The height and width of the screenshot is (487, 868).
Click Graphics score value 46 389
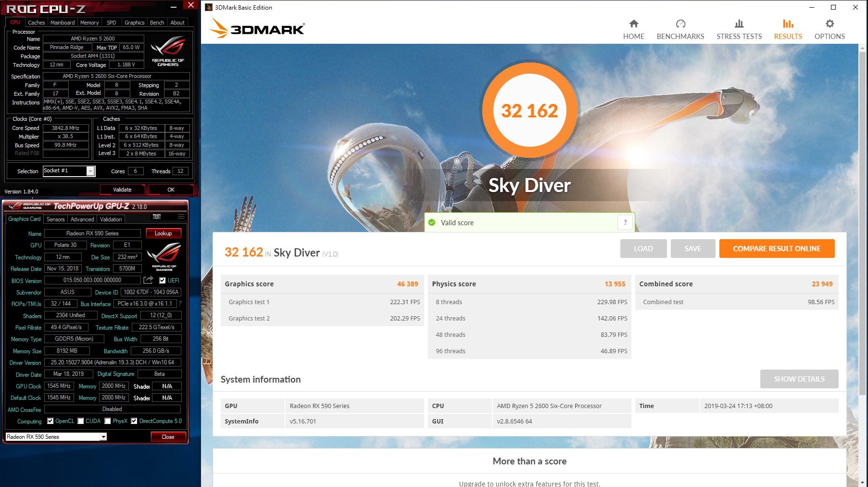coord(407,284)
